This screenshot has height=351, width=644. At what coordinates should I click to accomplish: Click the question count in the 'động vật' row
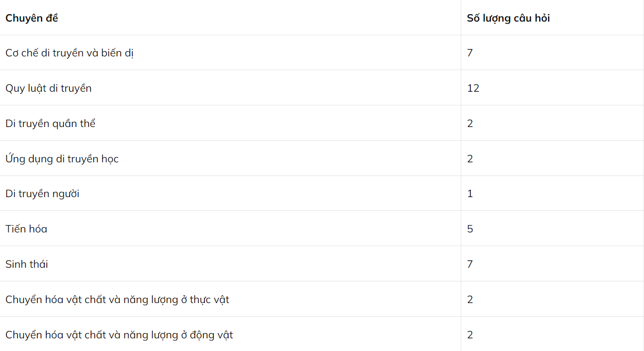[x=470, y=335]
